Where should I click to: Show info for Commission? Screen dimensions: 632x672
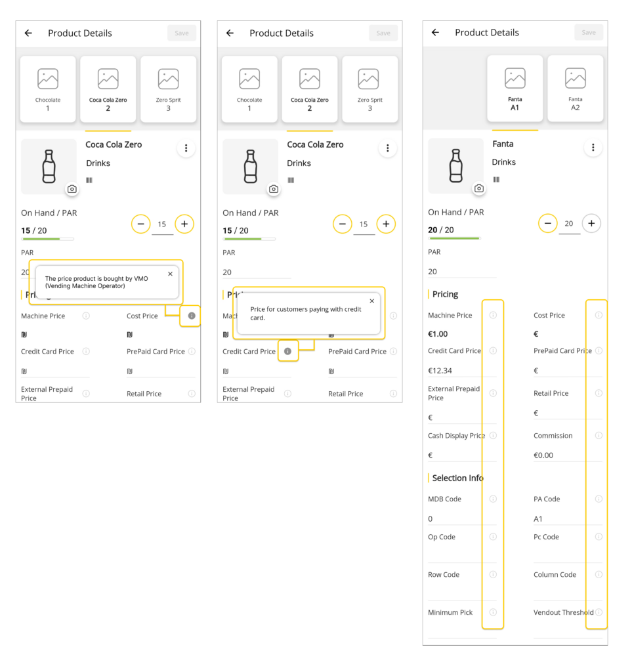[599, 436]
